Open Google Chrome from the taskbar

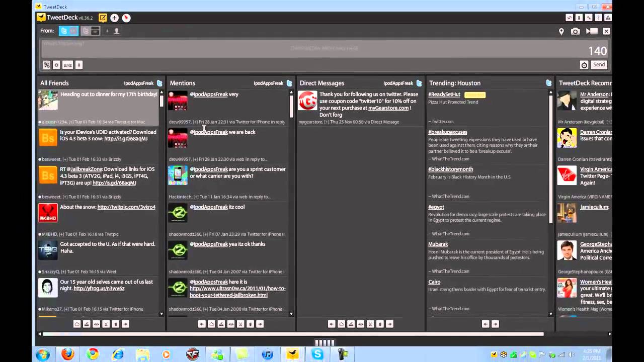[x=93, y=354]
